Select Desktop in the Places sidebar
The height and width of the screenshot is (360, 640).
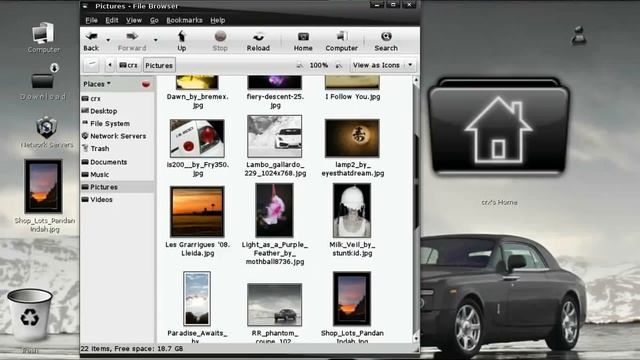(118, 111)
